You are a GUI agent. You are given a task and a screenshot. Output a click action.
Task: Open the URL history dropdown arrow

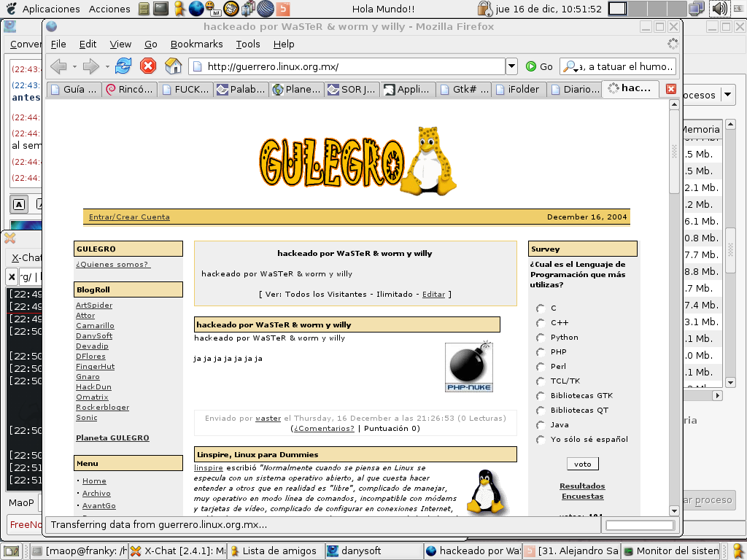point(511,66)
